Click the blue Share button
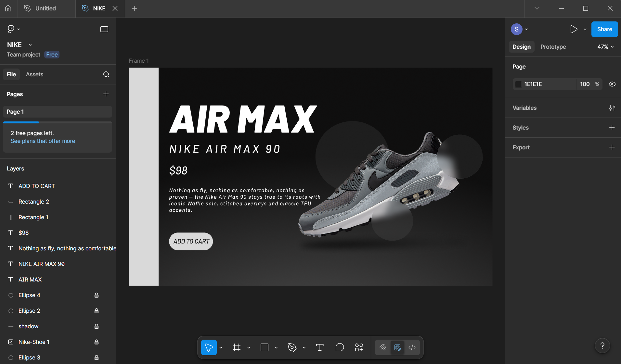 [x=604, y=29]
